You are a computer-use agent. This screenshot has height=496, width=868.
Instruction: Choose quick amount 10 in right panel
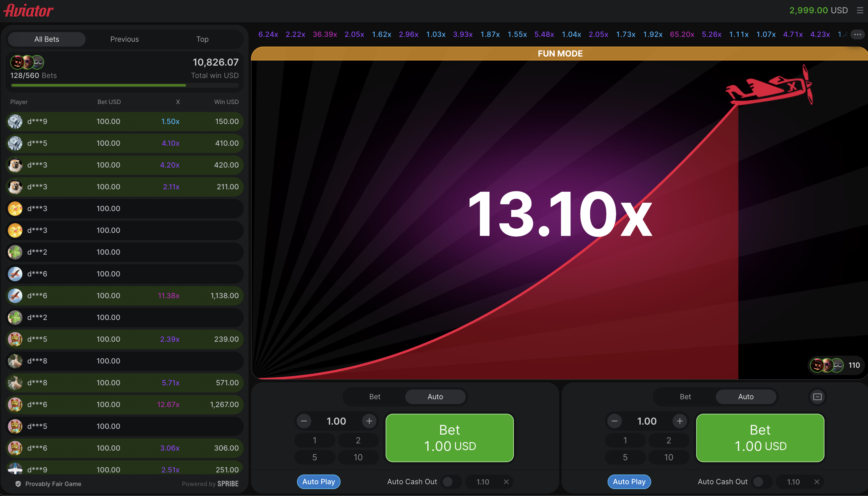click(x=669, y=457)
